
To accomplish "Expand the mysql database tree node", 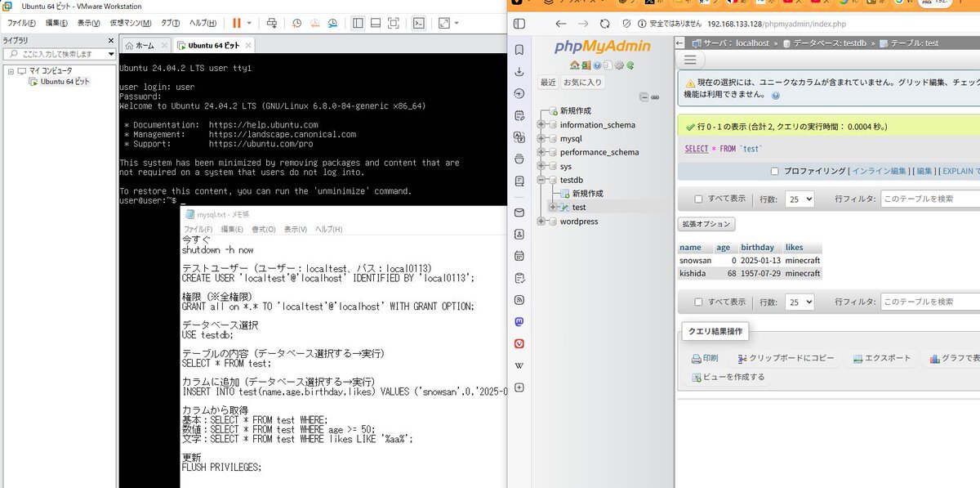I will point(541,139).
